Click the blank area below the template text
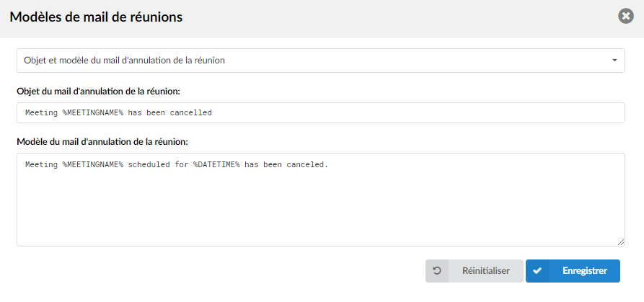 [321, 209]
